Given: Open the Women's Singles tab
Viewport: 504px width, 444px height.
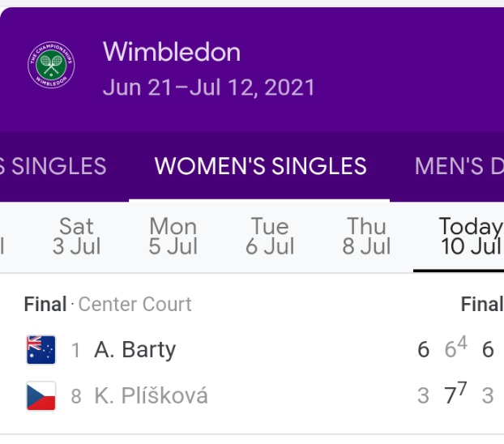Looking at the screenshot, I should (260, 166).
